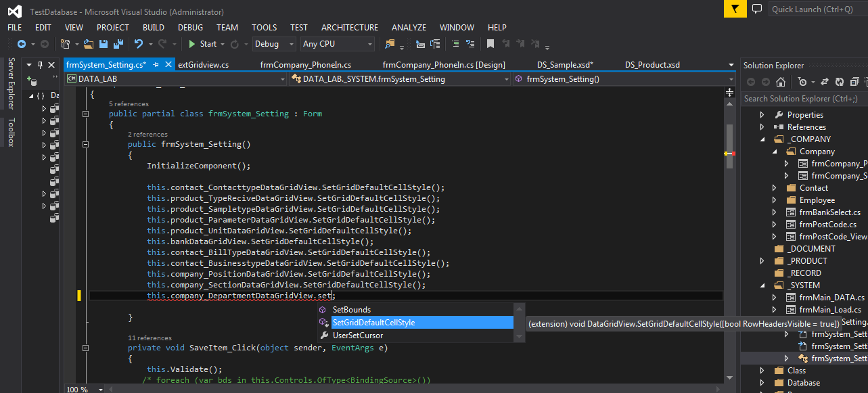This screenshot has height=393, width=868.
Task: Open the Debug configuration dropdown
Action: (x=274, y=44)
